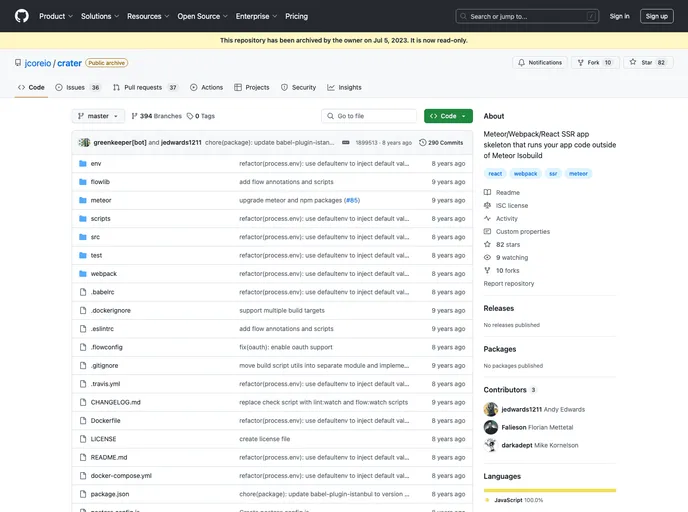
Task: Click the Sign up button
Action: tap(656, 16)
